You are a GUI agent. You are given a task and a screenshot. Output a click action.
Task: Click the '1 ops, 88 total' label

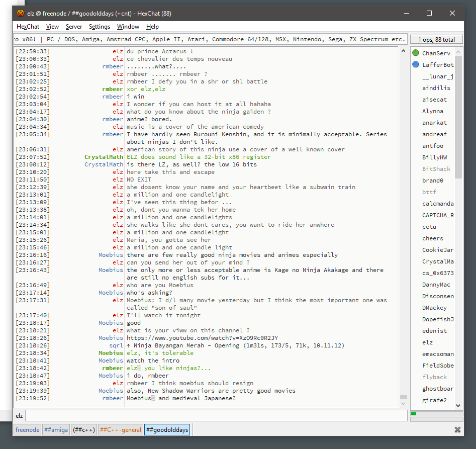coord(436,39)
